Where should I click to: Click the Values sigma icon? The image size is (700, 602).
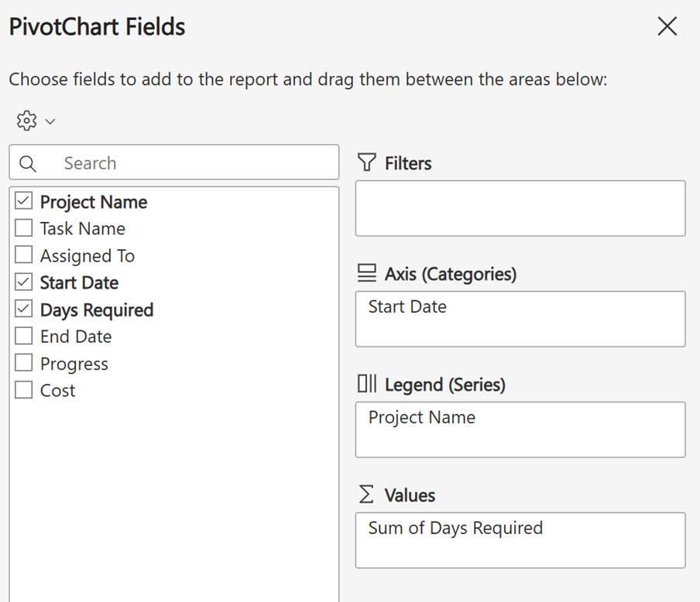pos(366,494)
